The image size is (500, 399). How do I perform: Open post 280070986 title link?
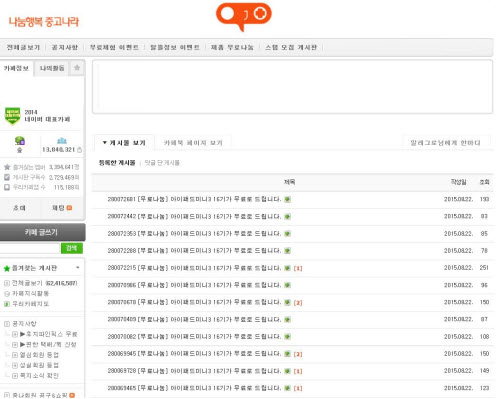click(x=194, y=285)
